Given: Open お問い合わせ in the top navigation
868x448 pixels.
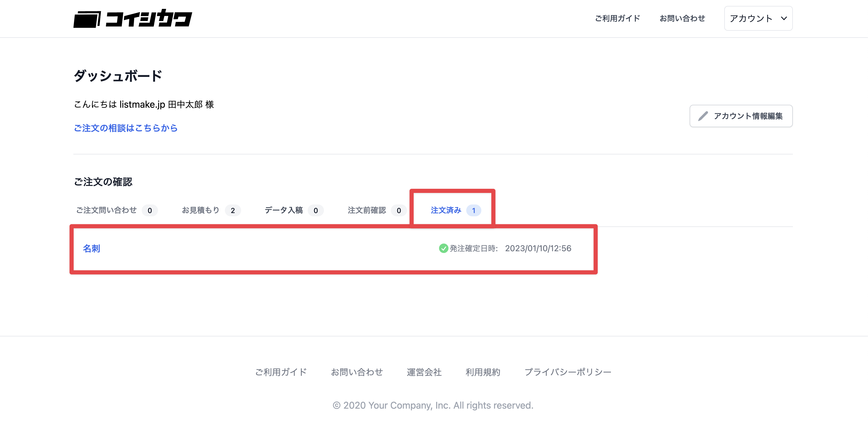Looking at the screenshot, I should coord(682,19).
